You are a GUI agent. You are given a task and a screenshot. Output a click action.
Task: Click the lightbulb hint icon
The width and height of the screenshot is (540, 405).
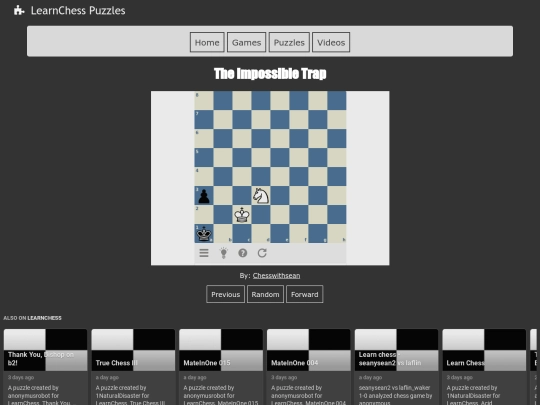(x=223, y=253)
